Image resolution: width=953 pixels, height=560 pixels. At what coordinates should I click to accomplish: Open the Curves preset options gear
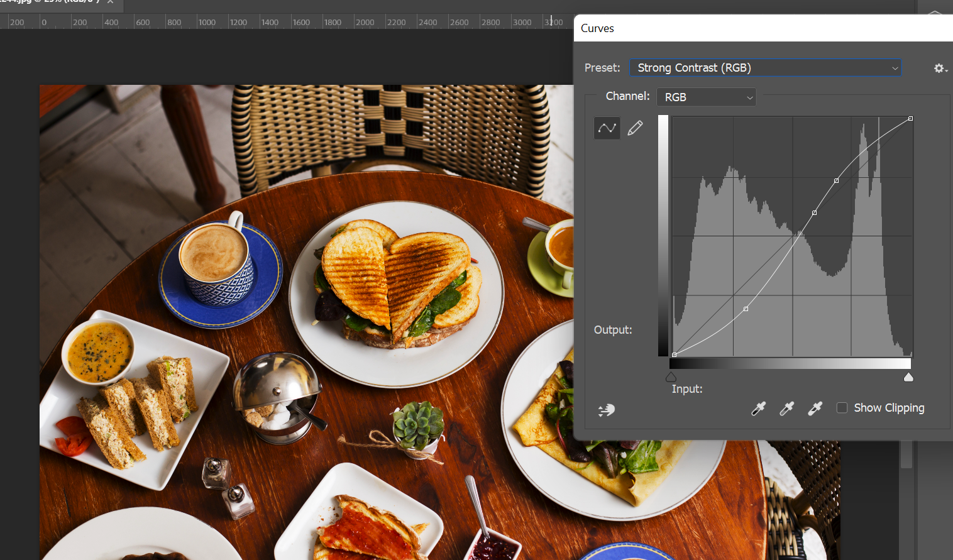pyautogui.click(x=940, y=68)
